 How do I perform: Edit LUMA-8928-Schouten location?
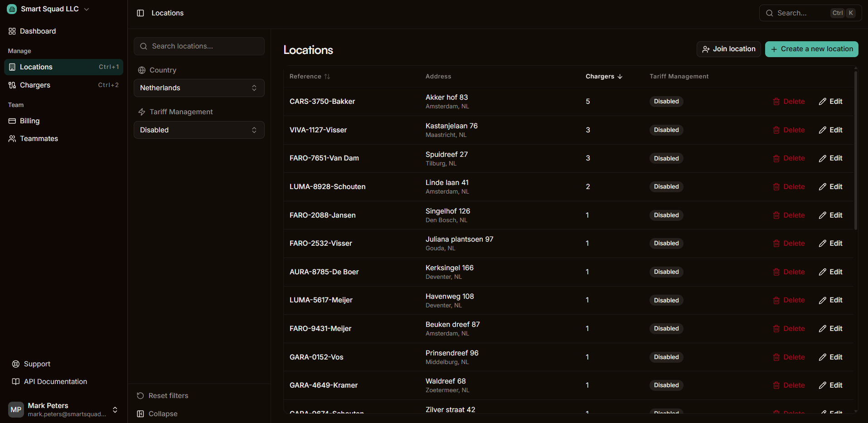coord(830,187)
